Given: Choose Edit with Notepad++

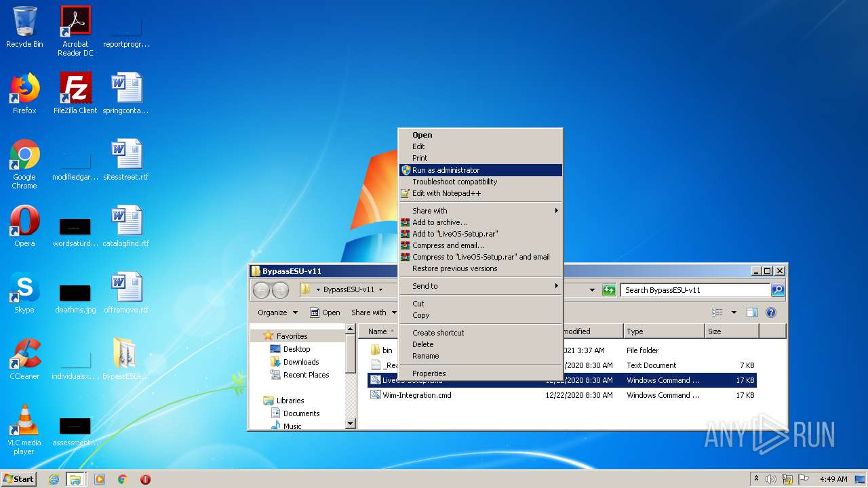Looking at the screenshot, I should [x=481, y=193].
